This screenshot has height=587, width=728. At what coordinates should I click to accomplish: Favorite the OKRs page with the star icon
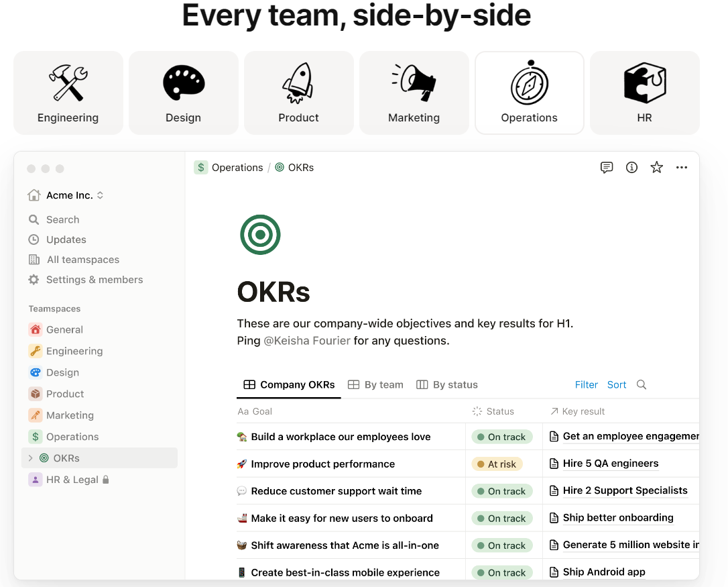click(656, 167)
